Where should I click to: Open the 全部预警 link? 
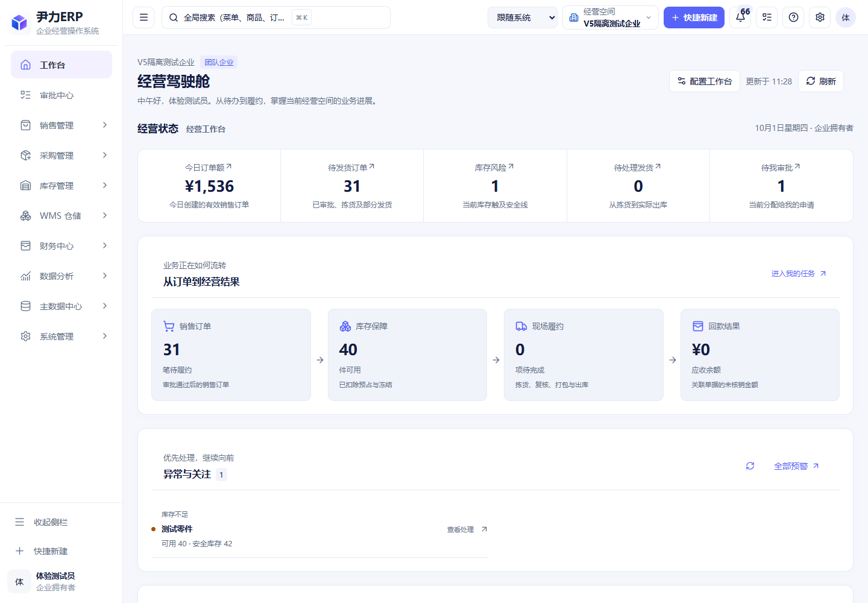point(796,466)
